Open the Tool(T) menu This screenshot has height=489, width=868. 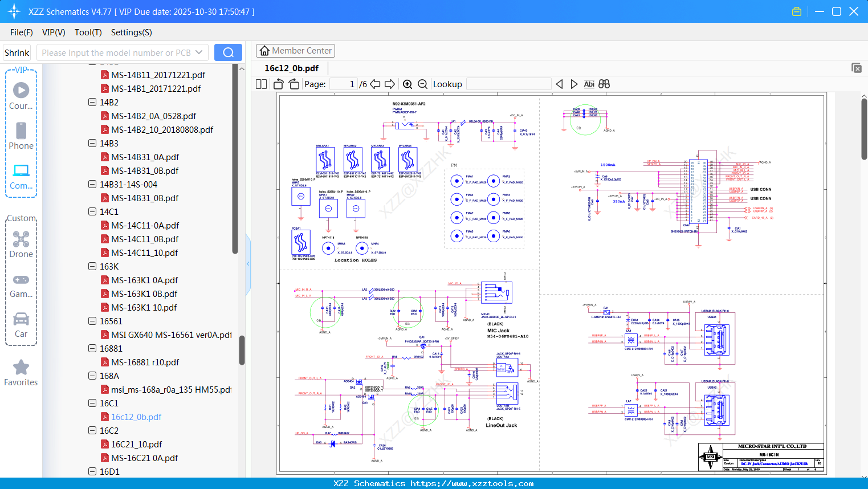pyautogui.click(x=88, y=32)
